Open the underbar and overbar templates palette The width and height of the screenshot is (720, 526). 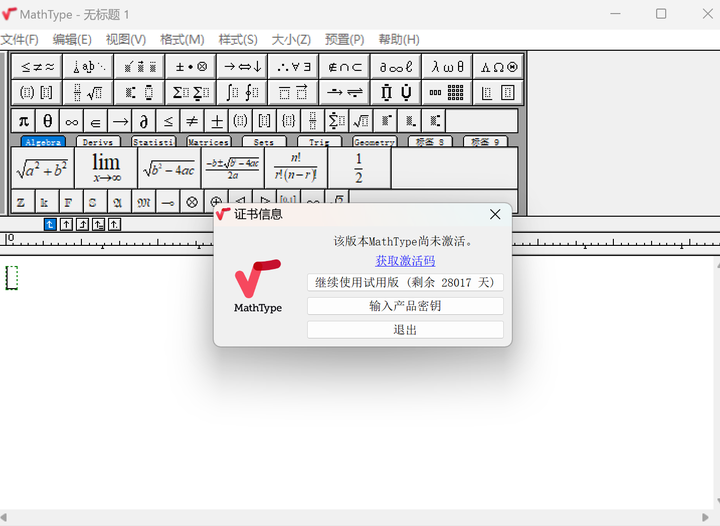293,93
